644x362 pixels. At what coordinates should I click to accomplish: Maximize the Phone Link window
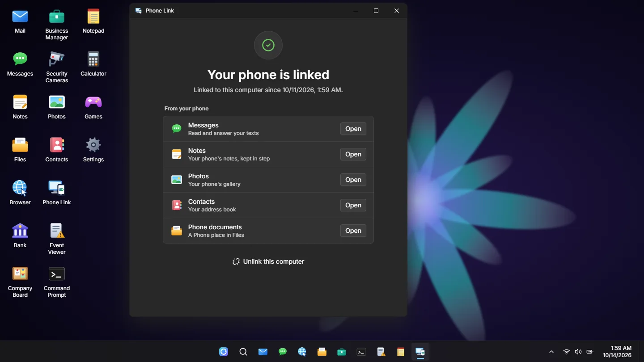(x=376, y=11)
